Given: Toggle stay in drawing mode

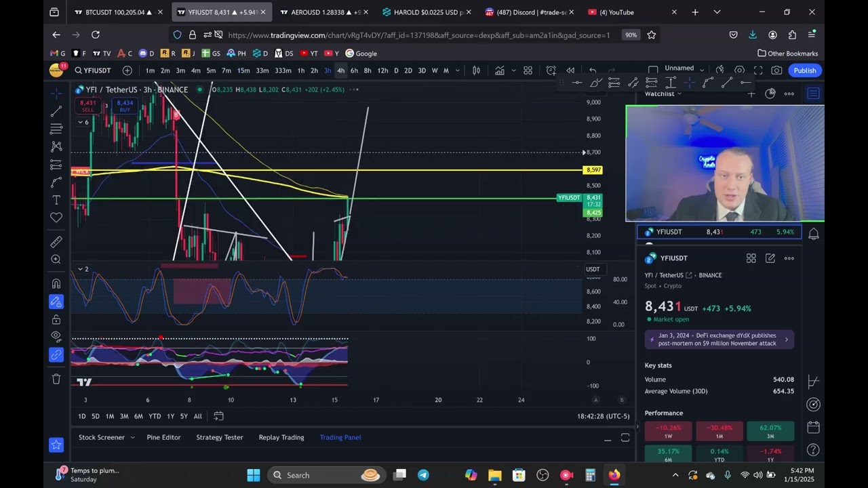Looking at the screenshot, I should click(56, 302).
